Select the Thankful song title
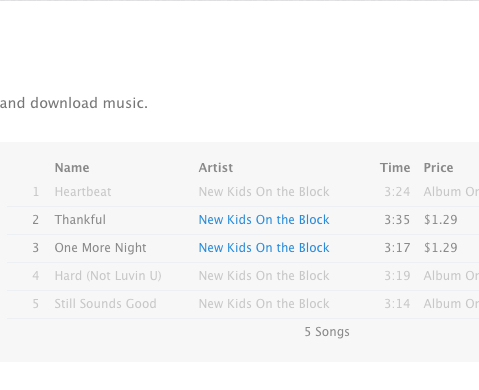The height and width of the screenshot is (390, 479). (x=80, y=220)
